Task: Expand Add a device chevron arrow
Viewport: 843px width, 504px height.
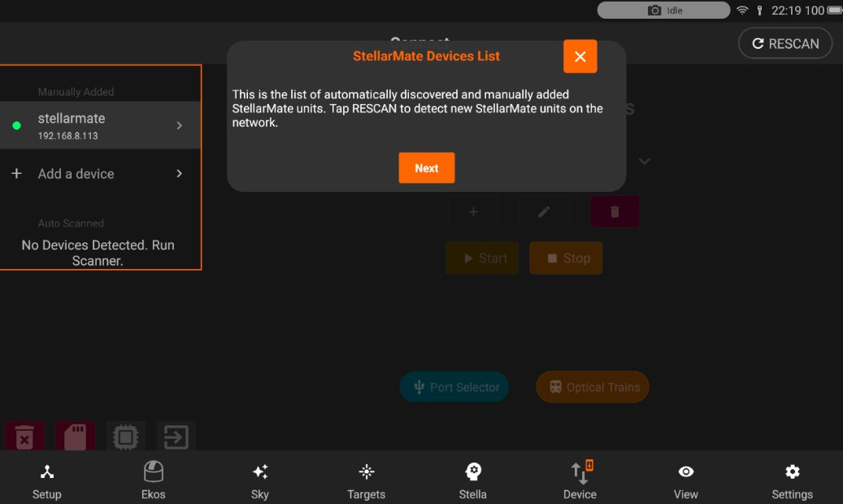Action: coord(179,173)
